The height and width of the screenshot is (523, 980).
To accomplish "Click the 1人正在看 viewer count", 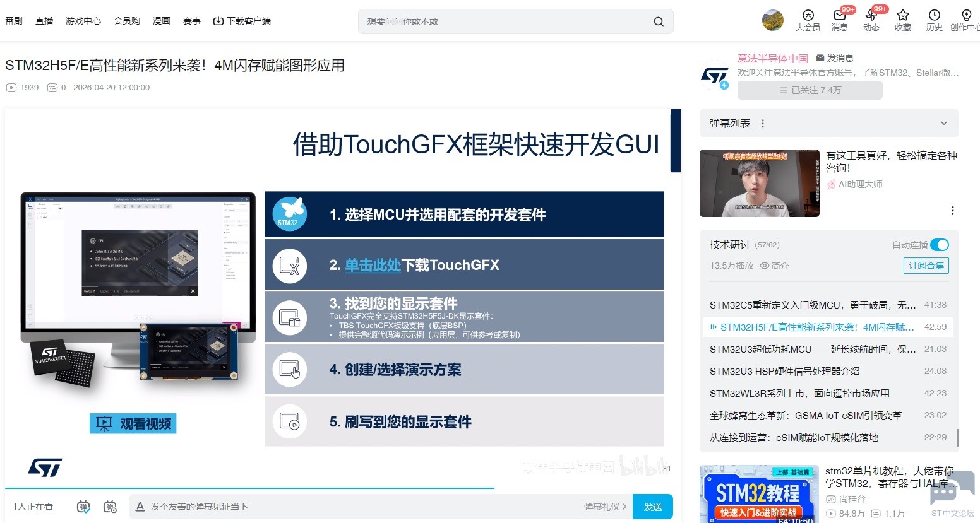I will click(x=33, y=507).
